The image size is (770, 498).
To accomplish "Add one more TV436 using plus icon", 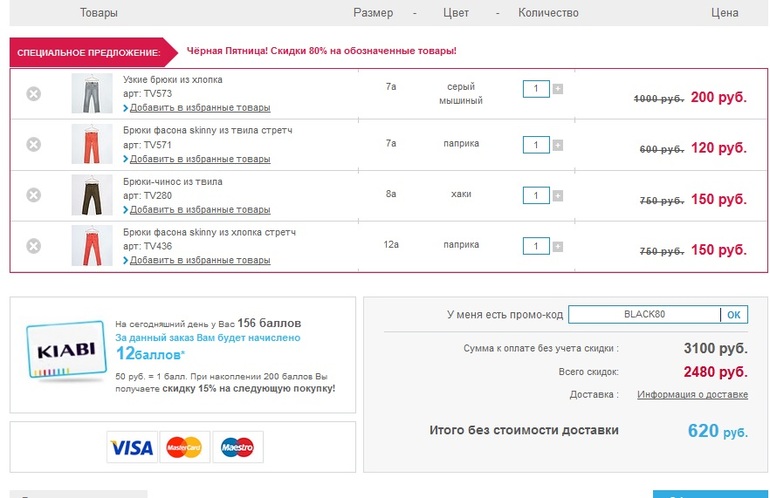I will point(558,246).
